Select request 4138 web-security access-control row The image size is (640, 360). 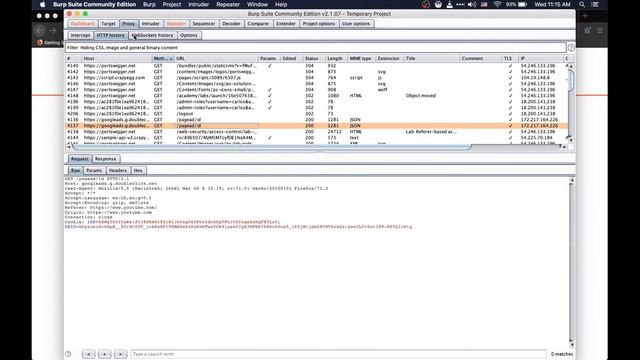tap(316, 131)
